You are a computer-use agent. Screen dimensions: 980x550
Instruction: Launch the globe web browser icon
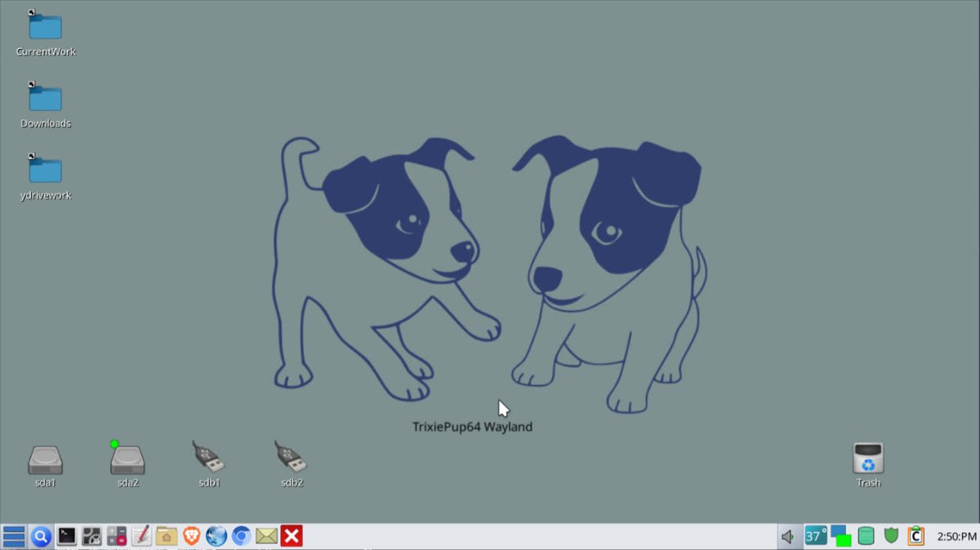pyautogui.click(x=216, y=536)
